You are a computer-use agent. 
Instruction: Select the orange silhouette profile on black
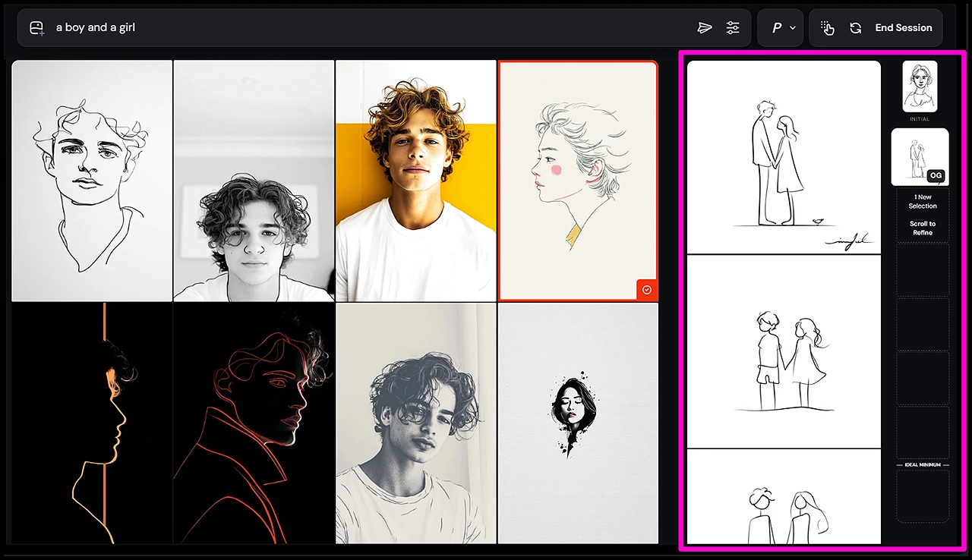[93, 423]
